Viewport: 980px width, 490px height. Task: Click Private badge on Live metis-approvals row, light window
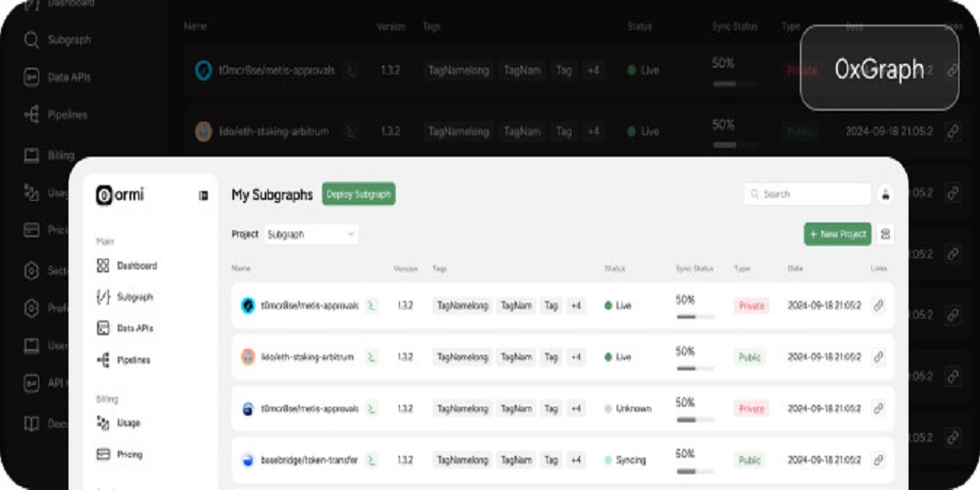[x=752, y=306]
